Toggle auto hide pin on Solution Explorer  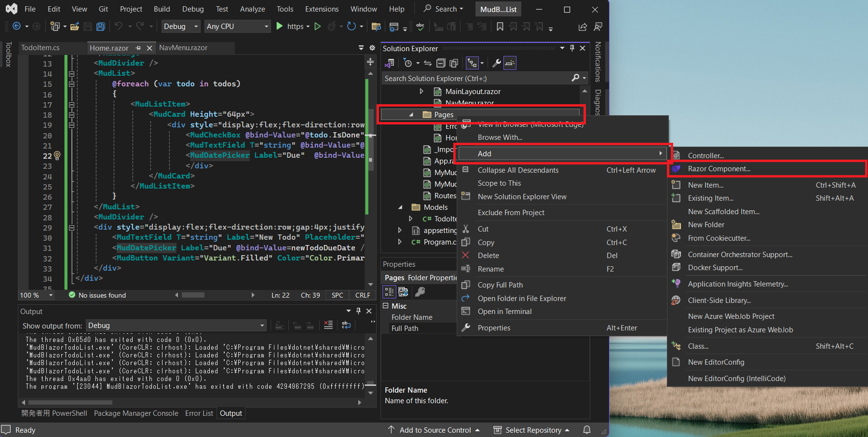572,48
